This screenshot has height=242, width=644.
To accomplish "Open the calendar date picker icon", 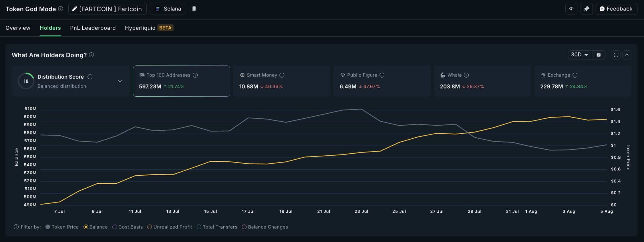I will click(x=599, y=55).
